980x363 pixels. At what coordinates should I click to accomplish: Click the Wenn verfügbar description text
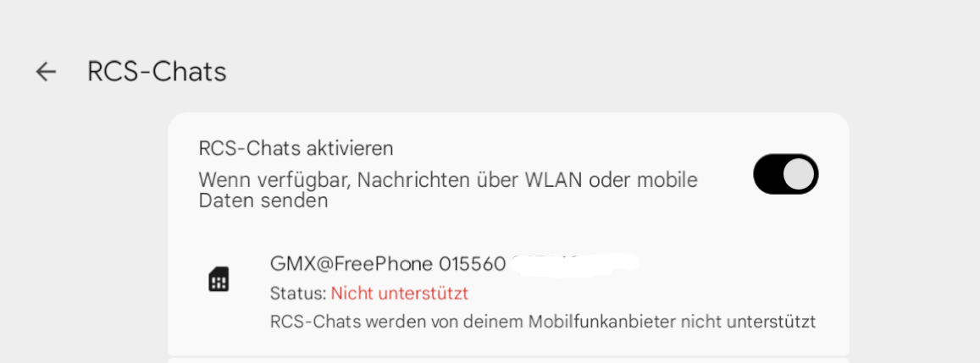[x=448, y=190]
